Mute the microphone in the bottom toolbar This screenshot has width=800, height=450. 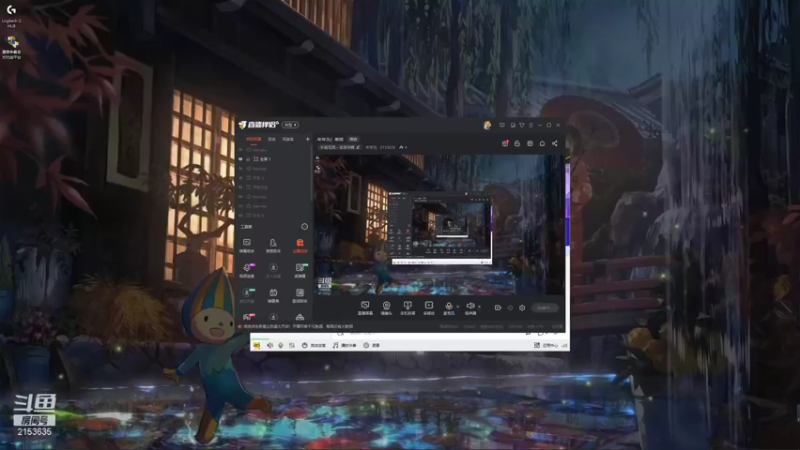click(448, 308)
